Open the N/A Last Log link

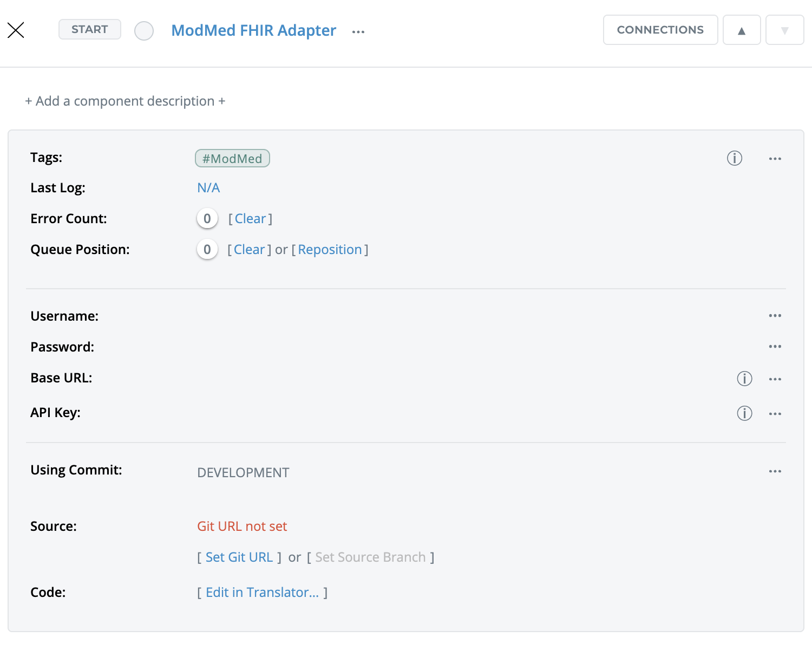pyautogui.click(x=208, y=188)
